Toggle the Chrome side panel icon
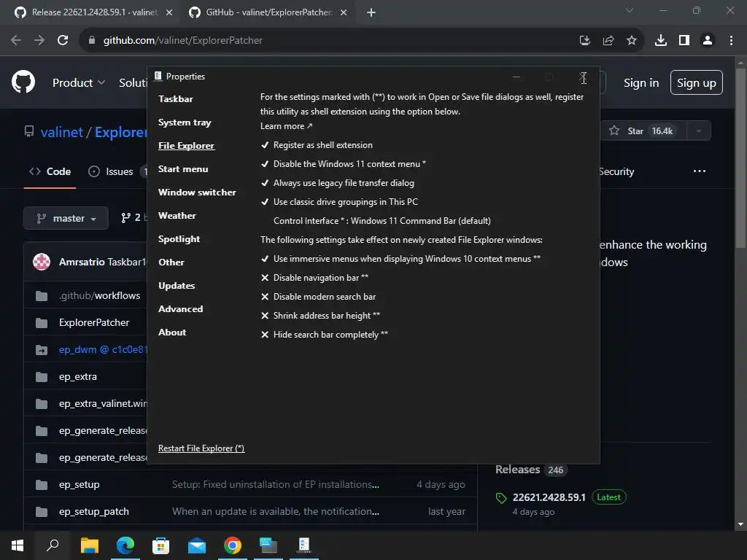Screen dimensions: 747x560 click(x=684, y=41)
